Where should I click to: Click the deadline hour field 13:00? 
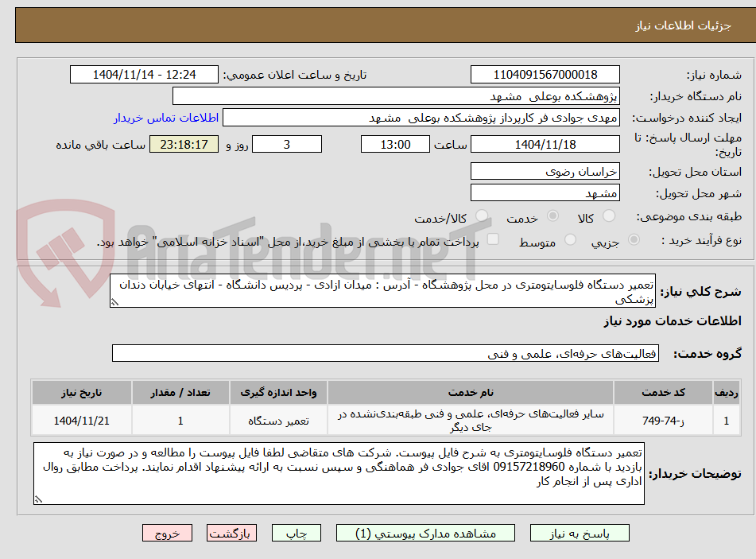tap(395, 144)
